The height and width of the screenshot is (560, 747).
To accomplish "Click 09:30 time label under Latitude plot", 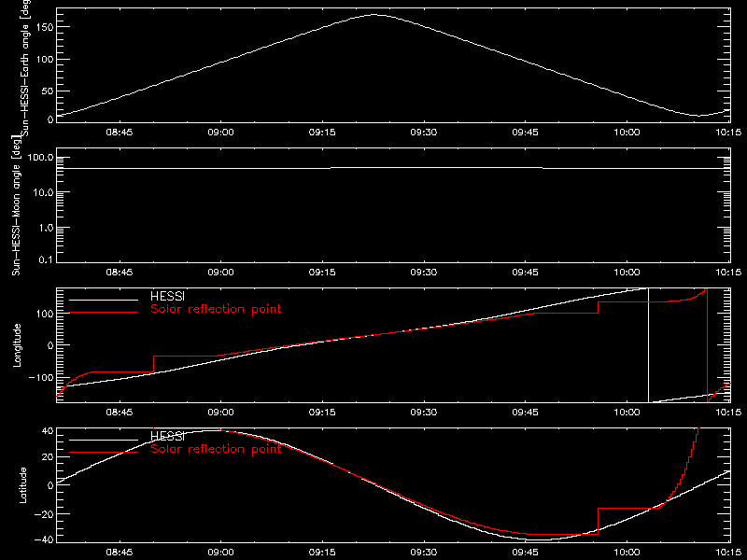I will tap(424, 553).
